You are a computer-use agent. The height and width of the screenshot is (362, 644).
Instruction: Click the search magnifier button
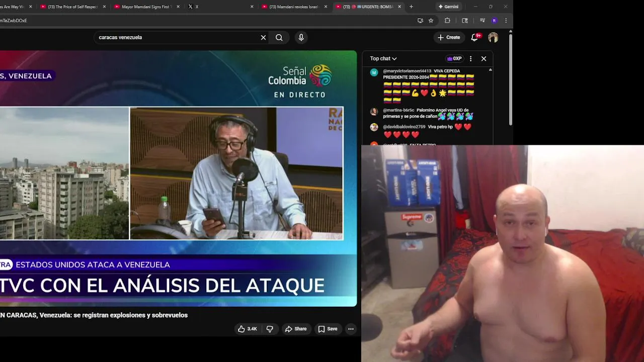click(279, 37)
